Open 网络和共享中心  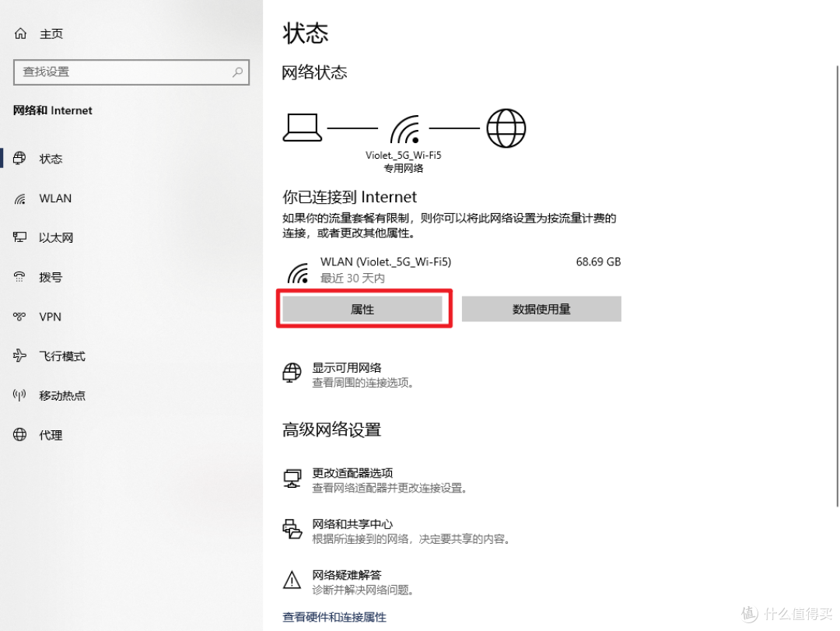tap(352, 524)
